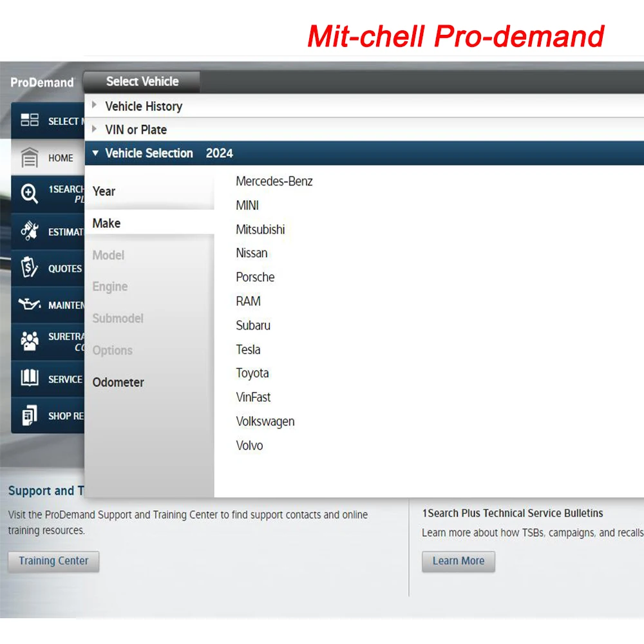Click the Vehicle History header text
The image size is (644, 644).
click(144, 106)
